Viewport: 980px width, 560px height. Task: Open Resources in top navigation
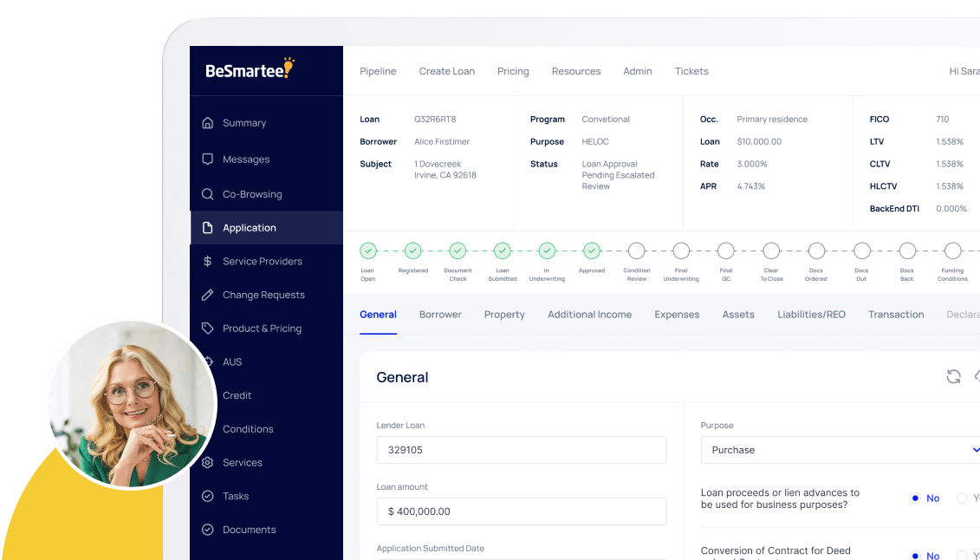(x=576, y=71)
